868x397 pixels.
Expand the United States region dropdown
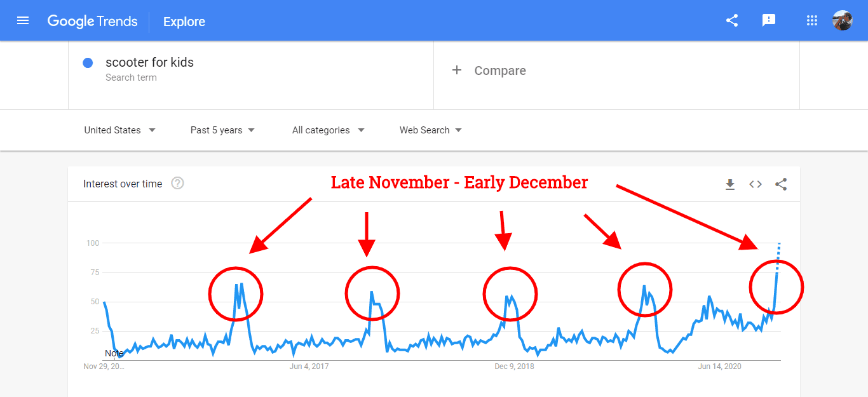pyautogui.click(x=119, y=130)
